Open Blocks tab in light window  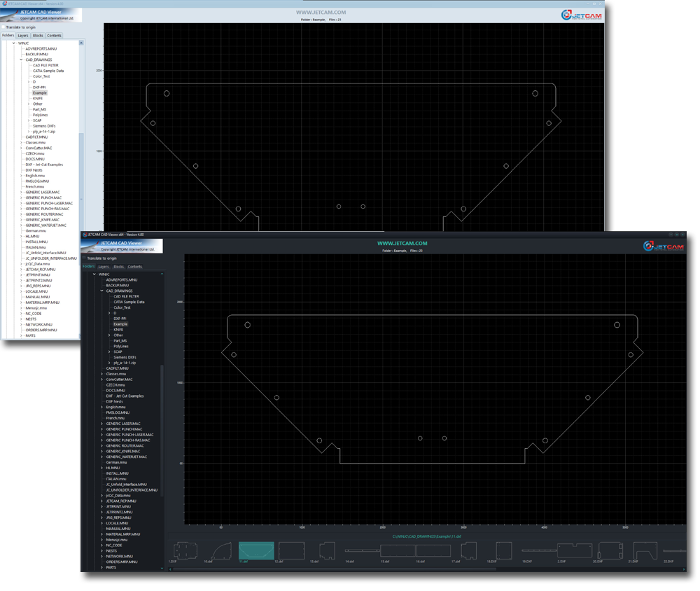click(38, 35)
